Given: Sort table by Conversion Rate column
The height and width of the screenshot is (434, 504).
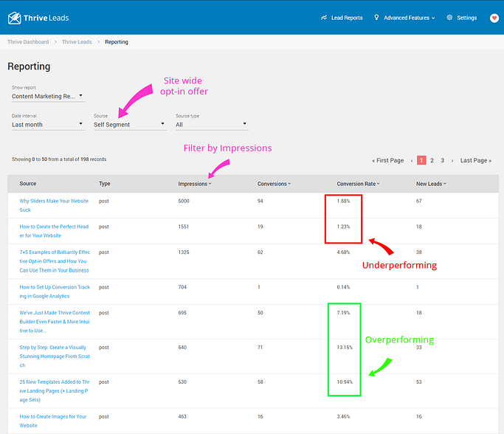Looking at the screenshot, I should coord(358,184).
